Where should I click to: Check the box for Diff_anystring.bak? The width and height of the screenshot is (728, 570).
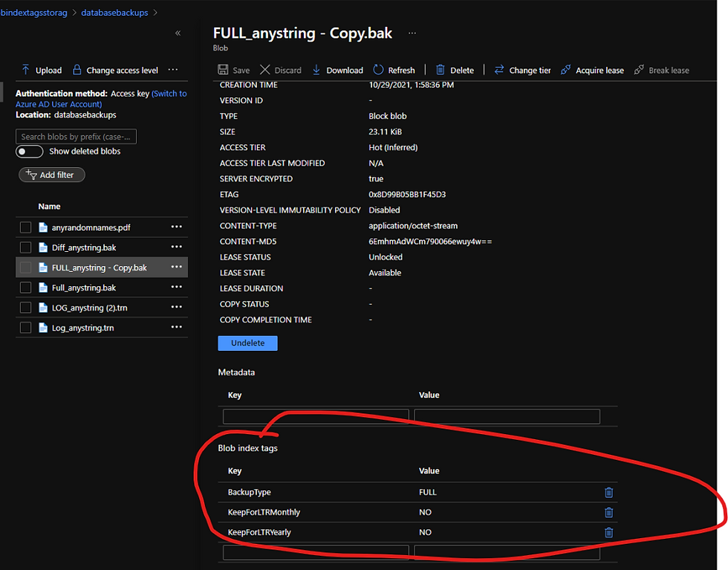[25, 247]
